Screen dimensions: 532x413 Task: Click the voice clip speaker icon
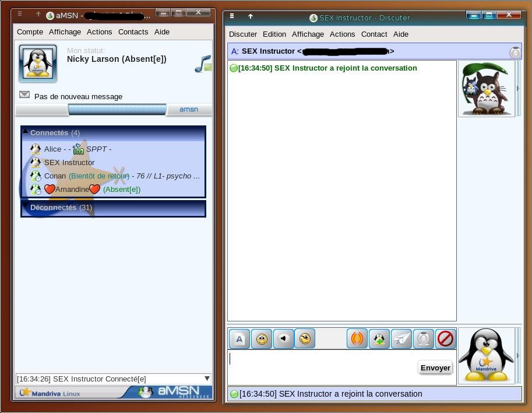pos(283,338)
